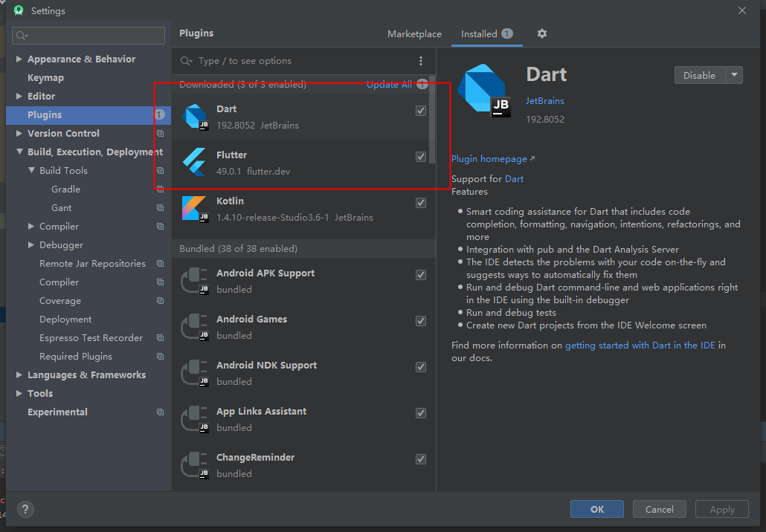
Task: Uncheck the Dart plugin checkbox
Action: 421,111
